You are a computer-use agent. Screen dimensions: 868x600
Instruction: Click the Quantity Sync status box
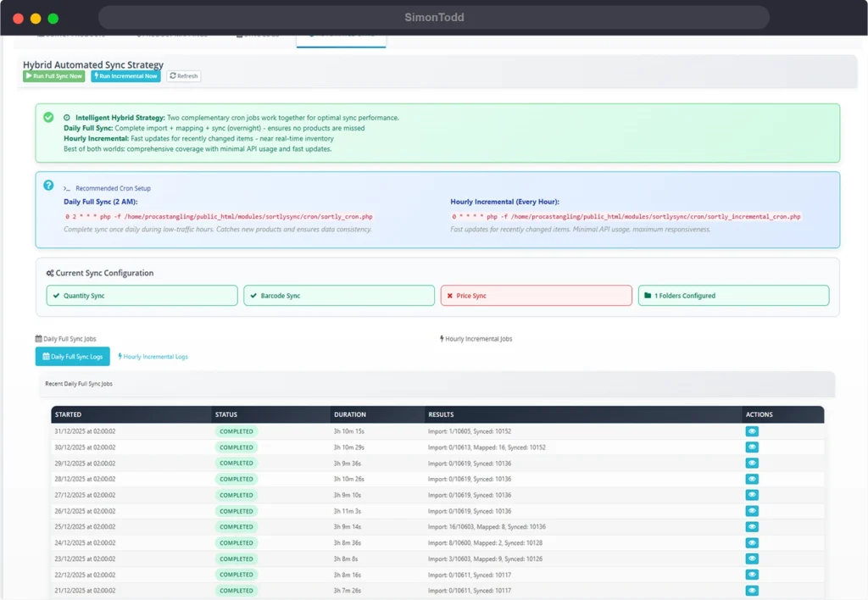(x=142, y=296)
